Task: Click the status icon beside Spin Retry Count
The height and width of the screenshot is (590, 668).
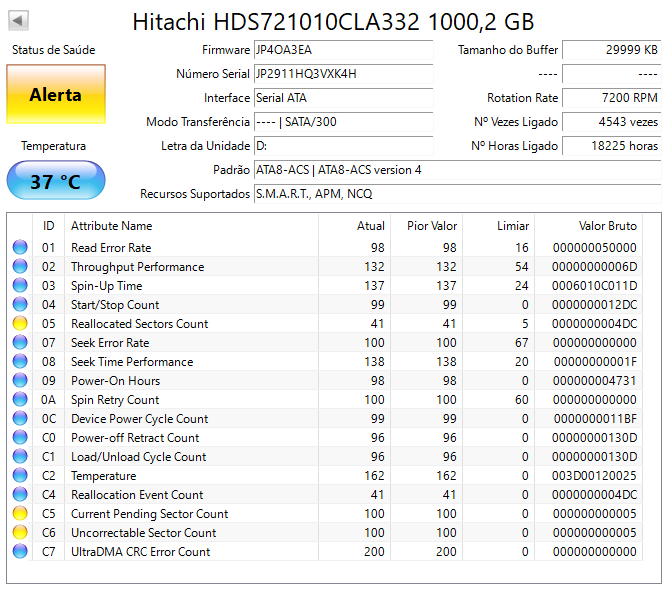Action: (20, 399)
